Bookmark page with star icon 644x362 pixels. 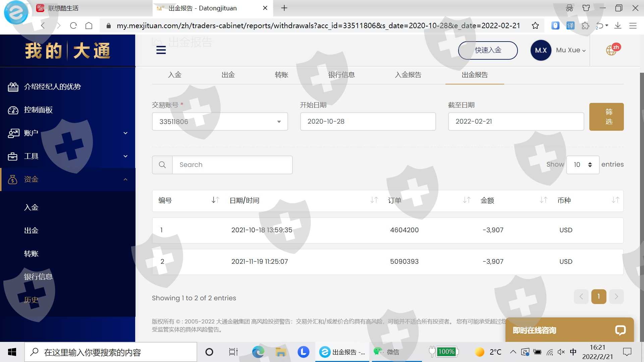pos(535,26)
